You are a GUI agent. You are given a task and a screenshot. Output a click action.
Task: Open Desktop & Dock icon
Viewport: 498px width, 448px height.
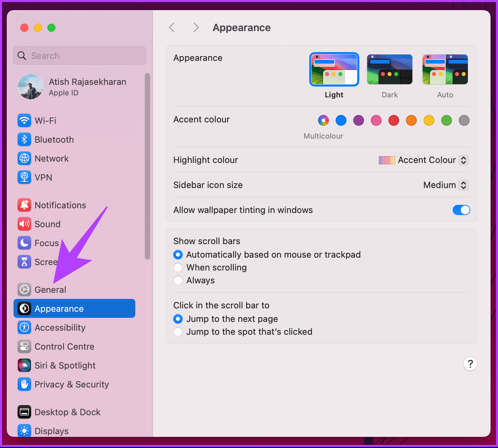click(x=24, y=412)
